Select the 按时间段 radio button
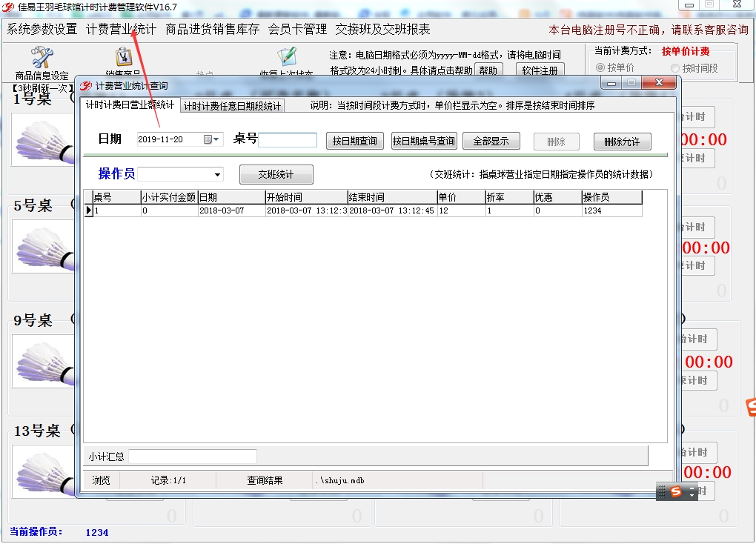Image resolution: width=756 pixels, height=544 pixels. click(675, 68)
